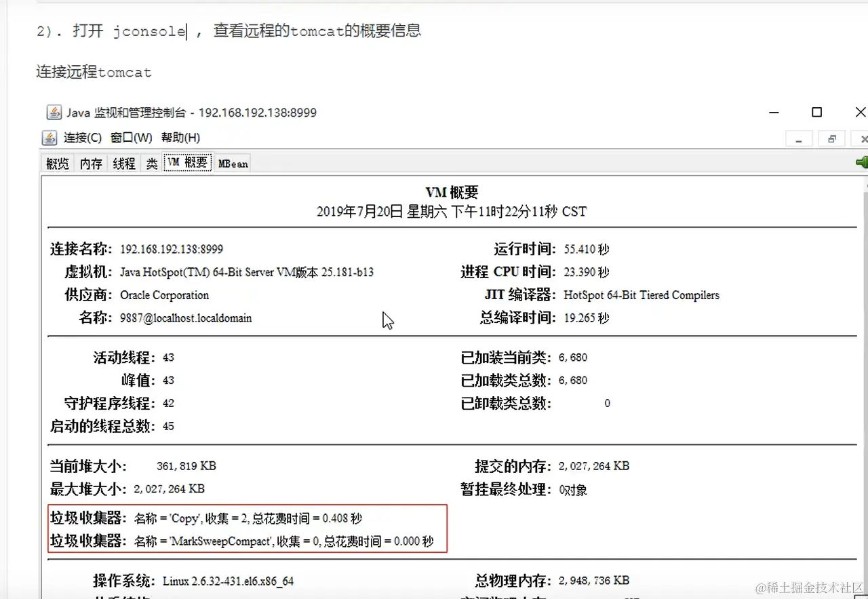868x599 pixels.
Task: Switch to the MBean tab
Action: pos(233,163)
